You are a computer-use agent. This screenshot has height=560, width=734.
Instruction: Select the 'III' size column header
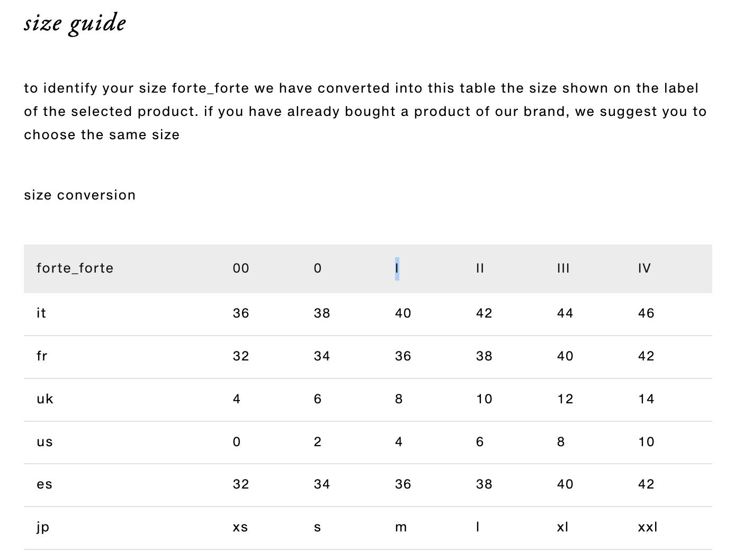tap(563, 268)
